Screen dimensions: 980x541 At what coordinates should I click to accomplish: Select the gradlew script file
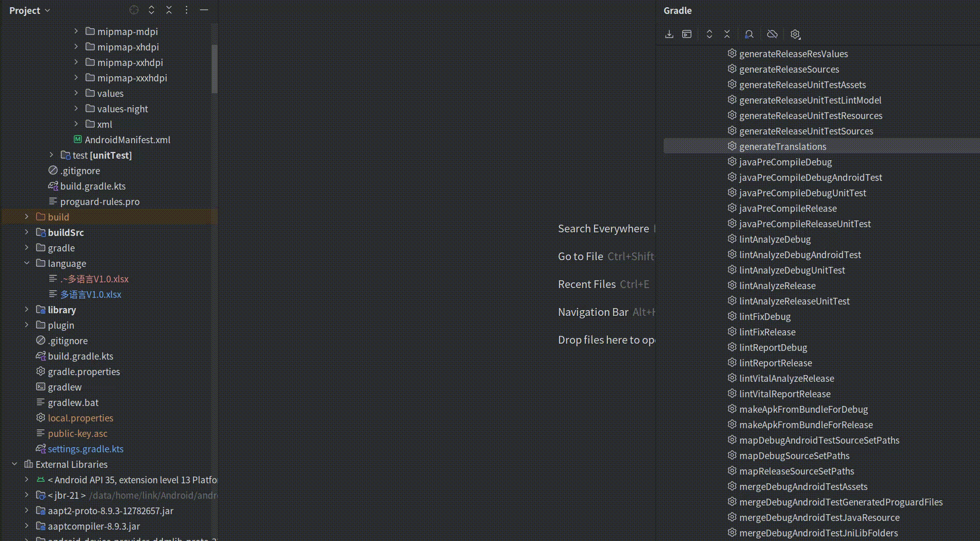point(65,387)
